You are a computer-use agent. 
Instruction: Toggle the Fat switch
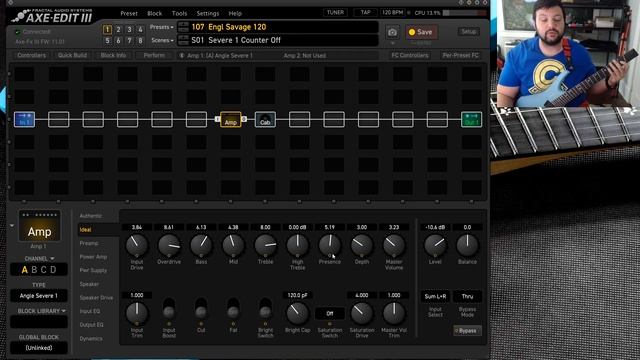pos(233,309)
